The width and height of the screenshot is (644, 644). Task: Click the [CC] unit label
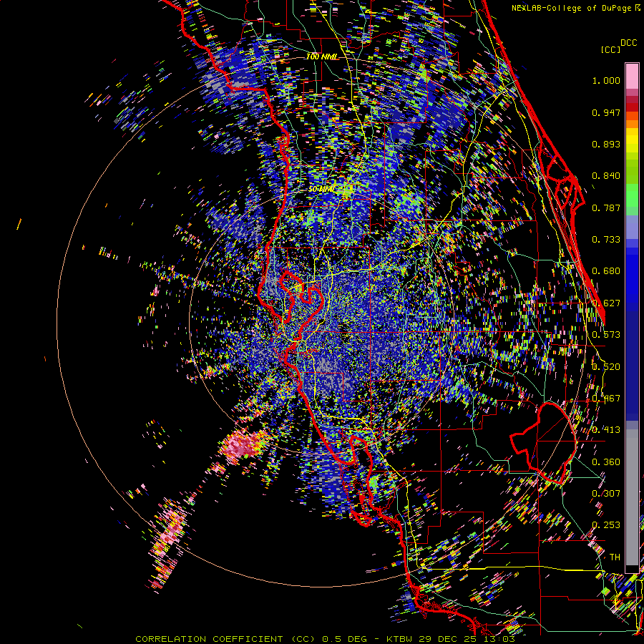[x=610, y=49]
